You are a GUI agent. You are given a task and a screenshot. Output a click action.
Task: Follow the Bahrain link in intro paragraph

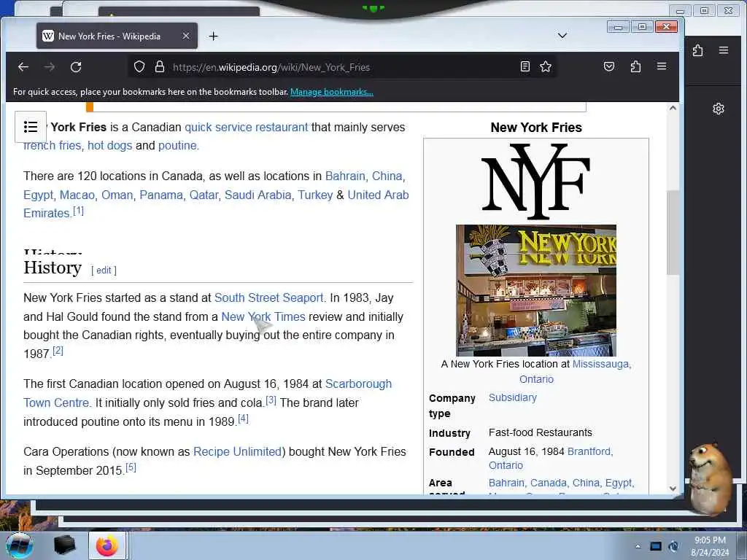345,176
